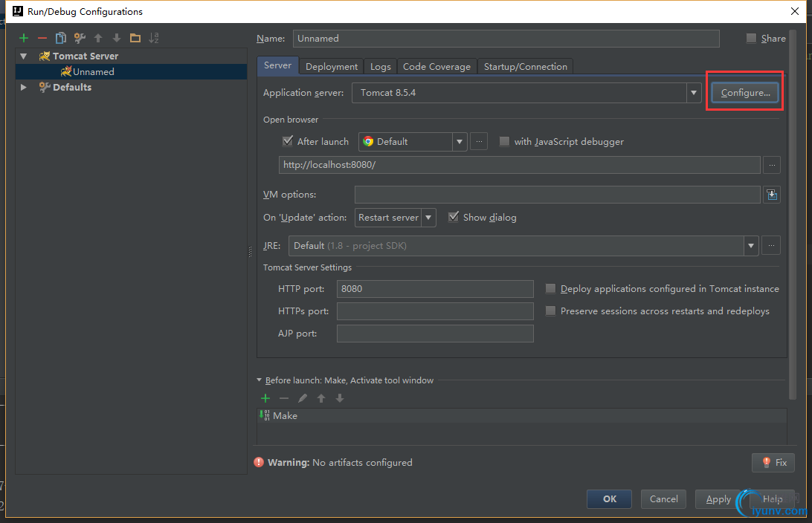The image size is (812, 523).
Task: Confirm with the OK button
Action: (x=610, y=499)
